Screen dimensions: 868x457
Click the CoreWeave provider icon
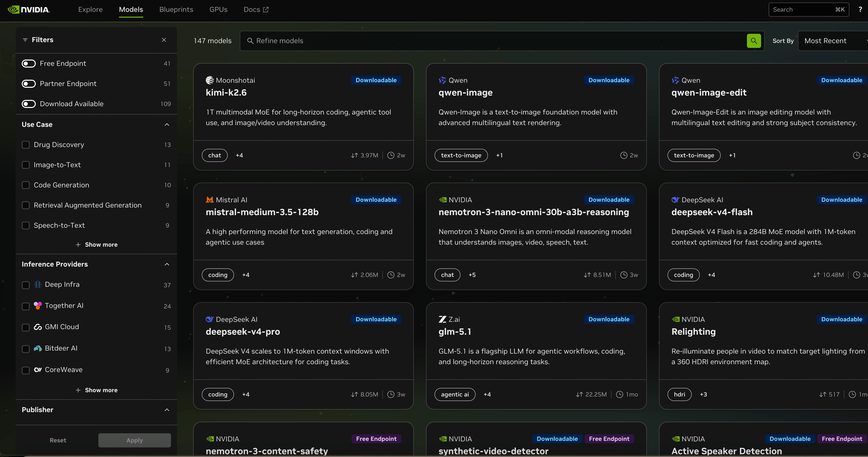point(38,370)
